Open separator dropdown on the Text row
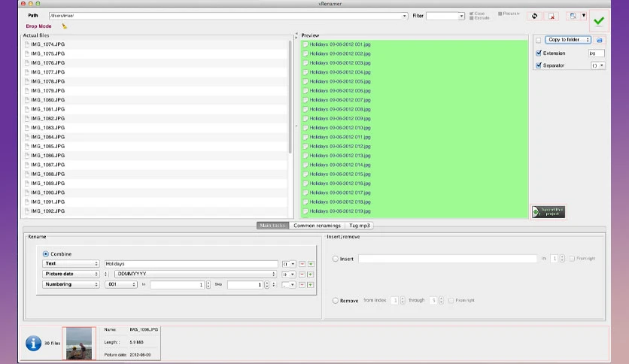Image resolution: width=629 pixels, height=364 pixels. 289,264
